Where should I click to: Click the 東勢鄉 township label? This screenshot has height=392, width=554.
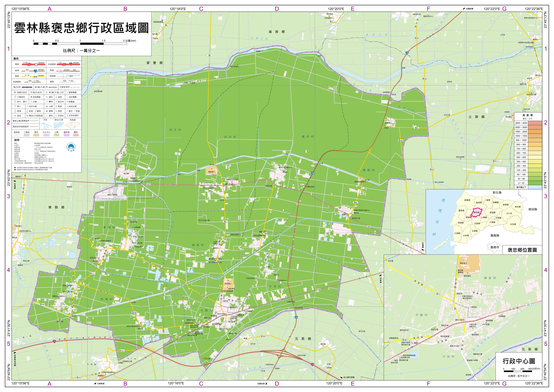(56, 207)
